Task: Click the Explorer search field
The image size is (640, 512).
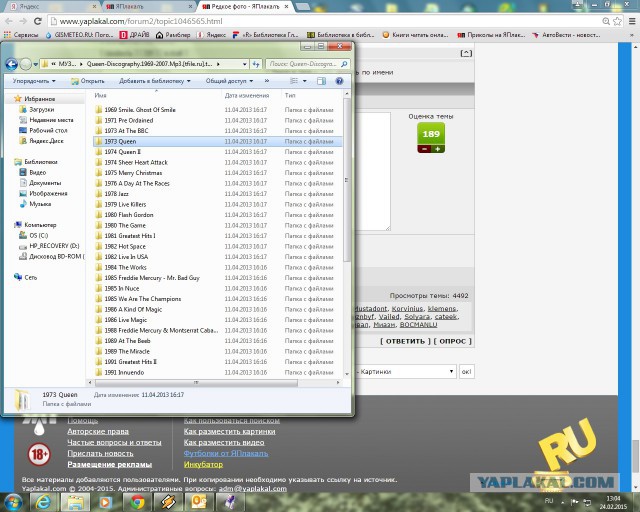Action: click(x=307, y=64)
